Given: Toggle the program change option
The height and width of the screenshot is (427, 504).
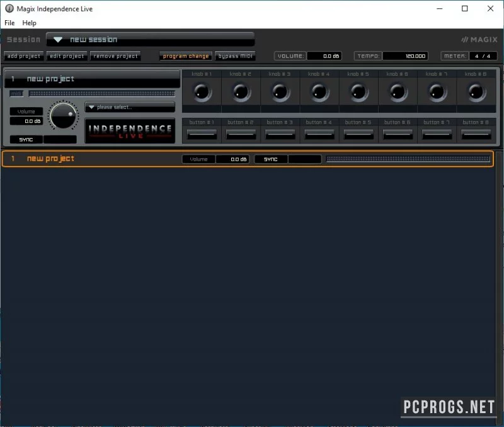Looking at the screenshot, I should (186, 56).
